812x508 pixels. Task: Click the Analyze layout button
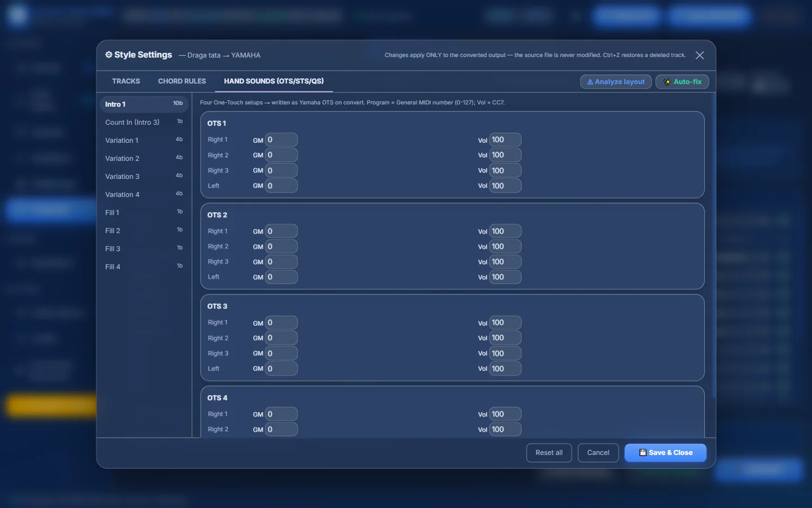point(616,82)
